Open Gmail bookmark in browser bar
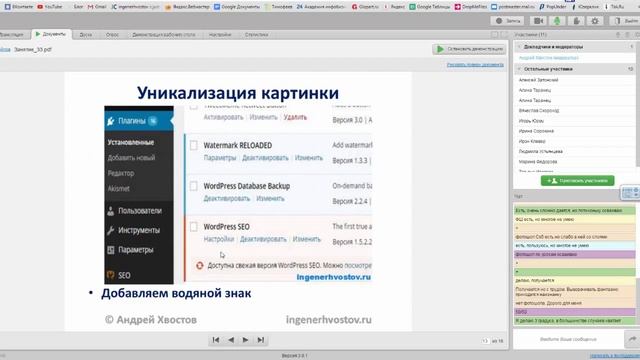 (x=97, y=7)
